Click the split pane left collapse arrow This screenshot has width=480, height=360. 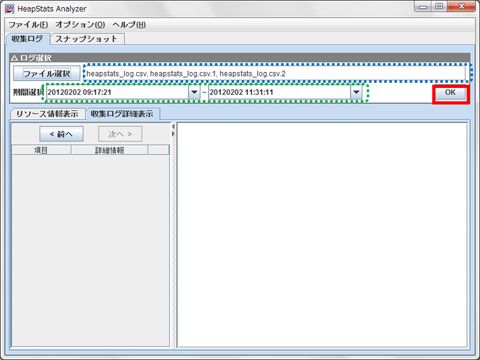click(x=173, y=126)
